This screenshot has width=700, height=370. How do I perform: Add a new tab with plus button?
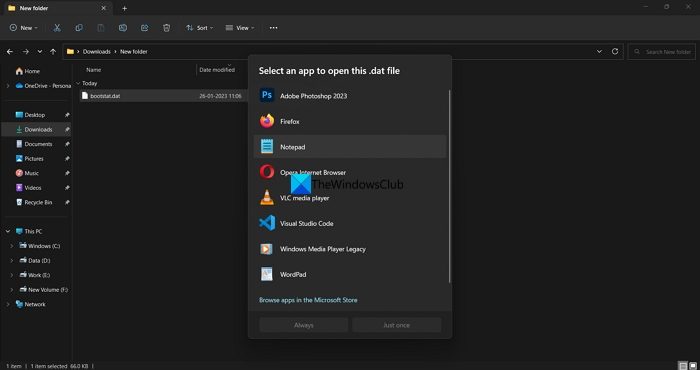click(125, 8)
